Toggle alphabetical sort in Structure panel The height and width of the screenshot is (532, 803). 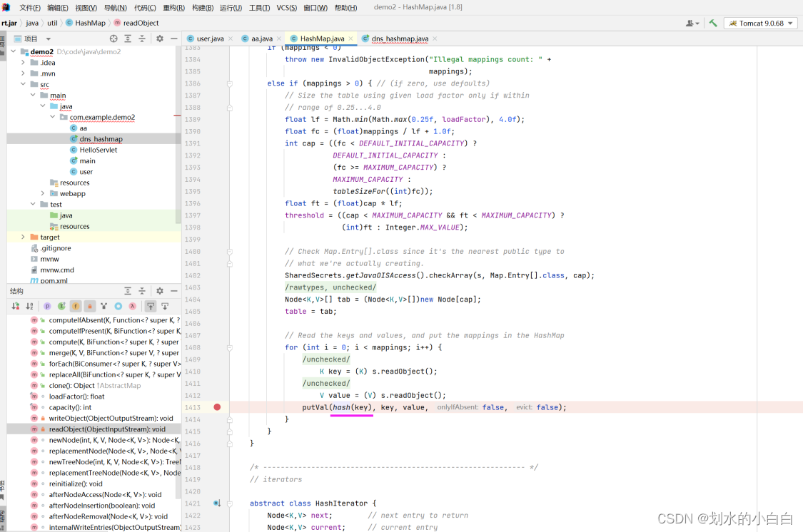pyautogui.click(x=30, y=306)
